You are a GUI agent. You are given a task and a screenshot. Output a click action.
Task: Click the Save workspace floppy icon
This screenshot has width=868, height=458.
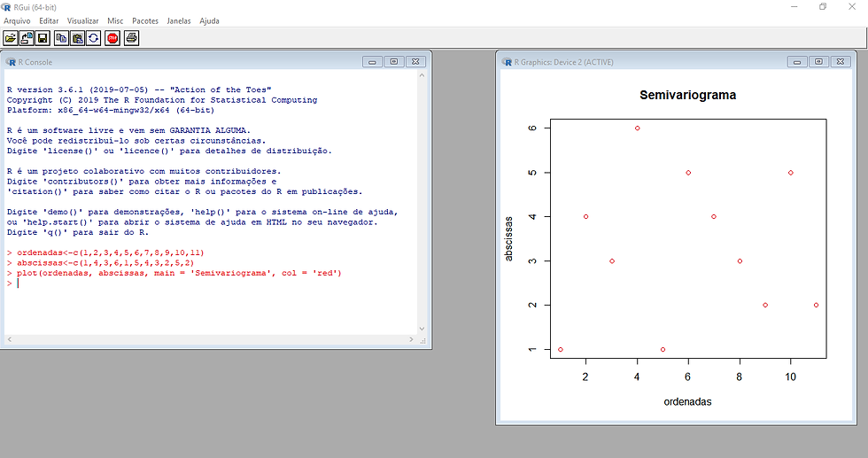pos(43,38)
